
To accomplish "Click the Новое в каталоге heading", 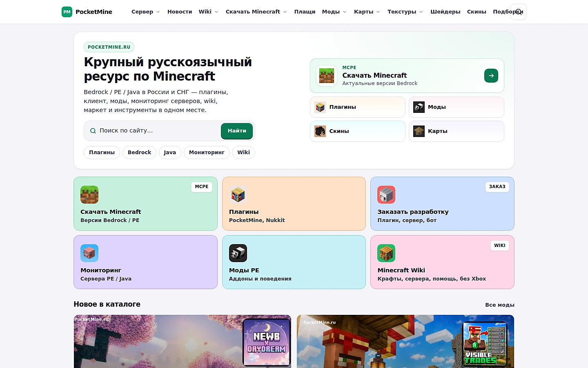I will (107, 304).
